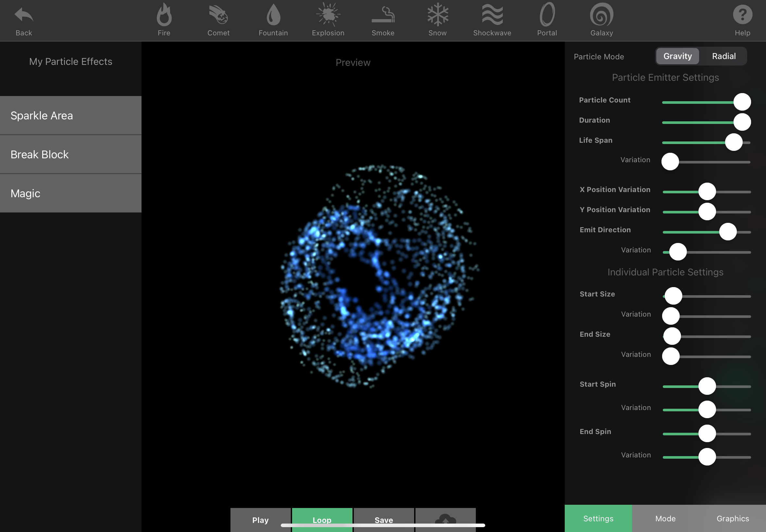Image resolution: width=766 pixels, height=532 pixels.
Task: Adjust the End Size Variation slider
Action: (x=671, y=356)
